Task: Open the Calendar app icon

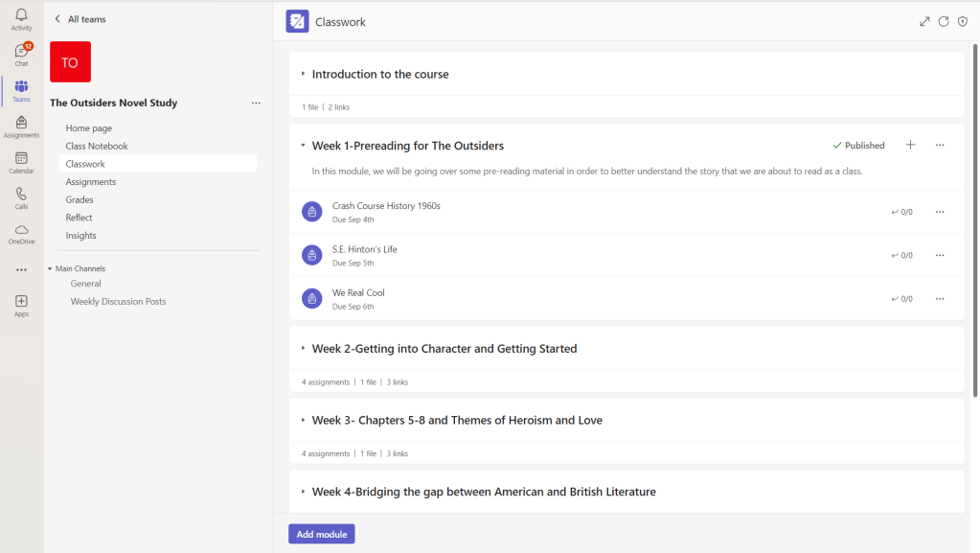Action: pyautogui.click(x=21, y=162)
